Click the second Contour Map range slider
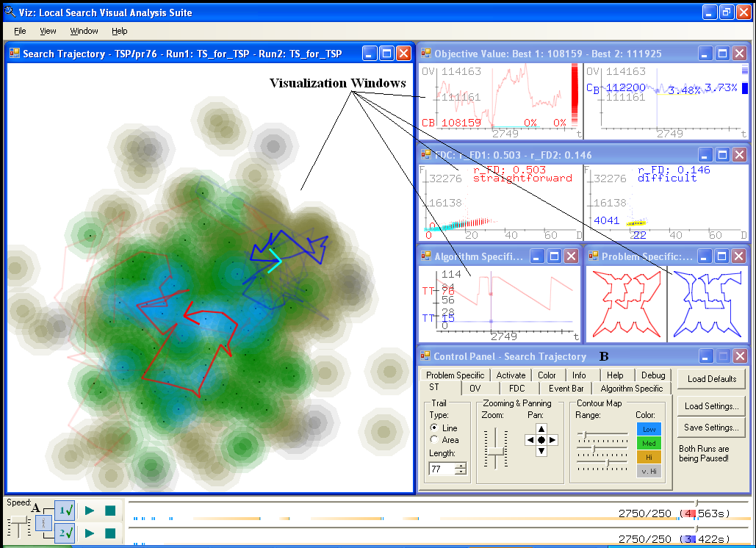This screenshot has width=756, height=548. point(602,449)
